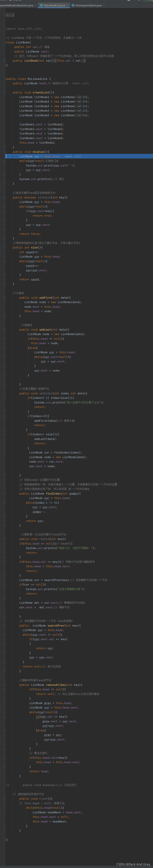Switch to the MySequentialList.java tab

[x=88, y=5]
